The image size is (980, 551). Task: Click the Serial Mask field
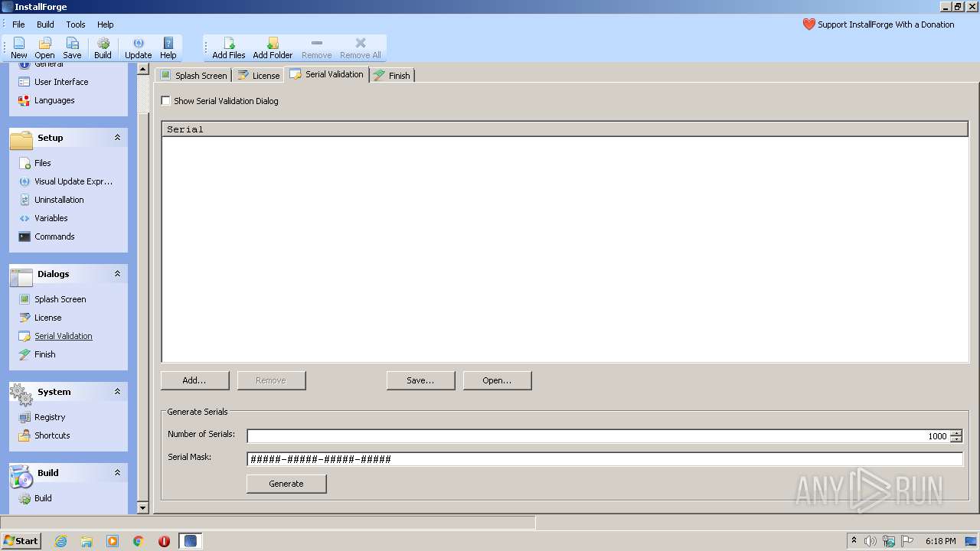pos(605,459)
